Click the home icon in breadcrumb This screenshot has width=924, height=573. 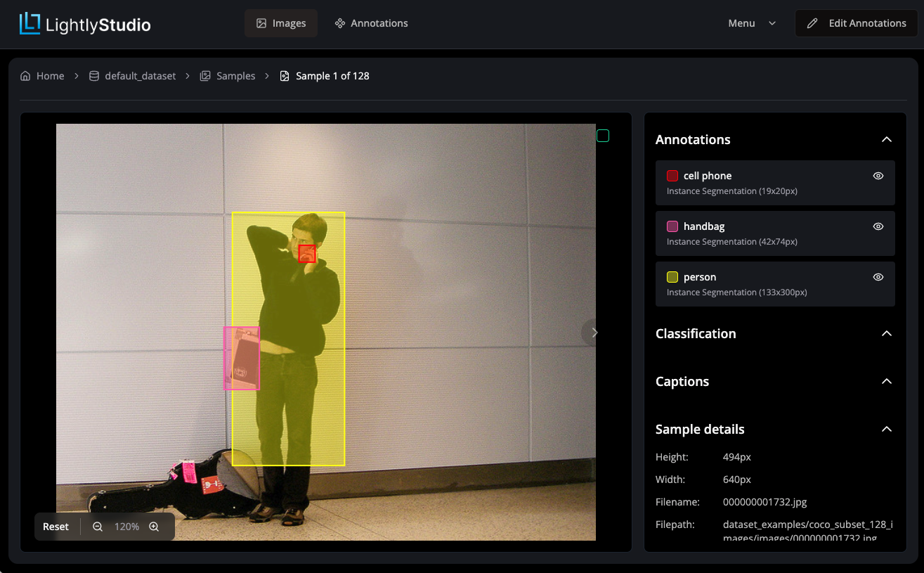pyautogui.click(x=25, y=76)
